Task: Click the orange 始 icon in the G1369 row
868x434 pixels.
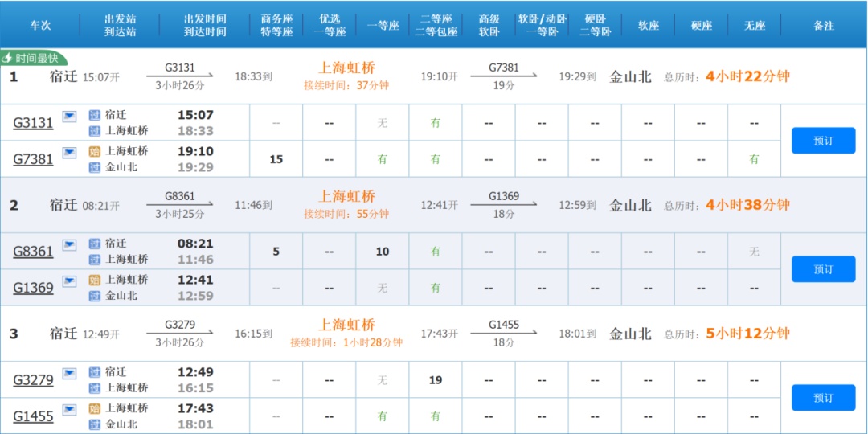Action: [x=95, y=280]
